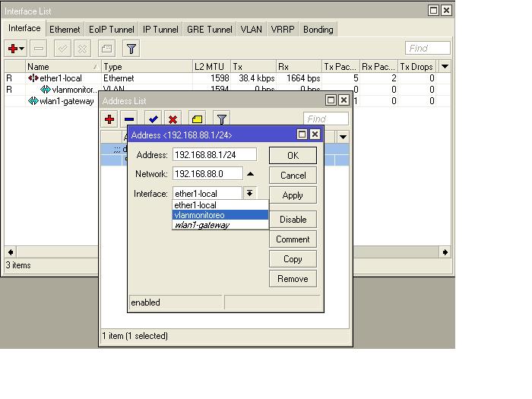The image size is (532, 399).
Task: Click the wlan1-gateway interface icon
Action: 33,101
